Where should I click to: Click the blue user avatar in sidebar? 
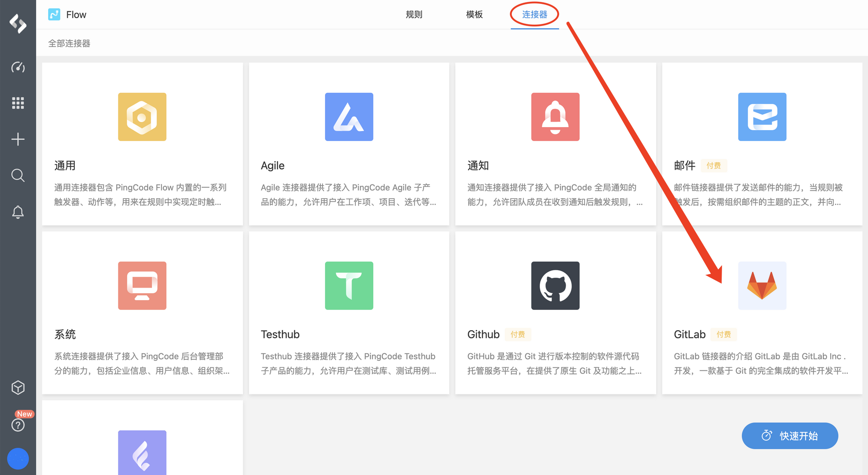coord(18,459)
